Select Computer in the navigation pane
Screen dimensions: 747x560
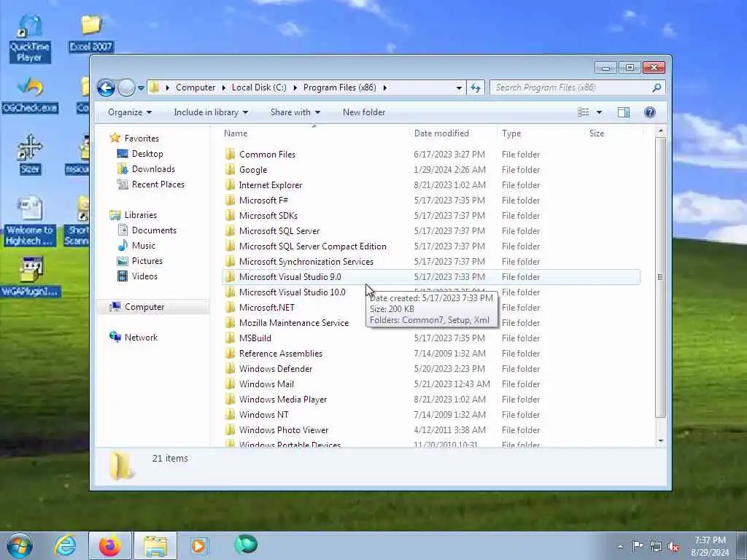click(x=144, y=307)
